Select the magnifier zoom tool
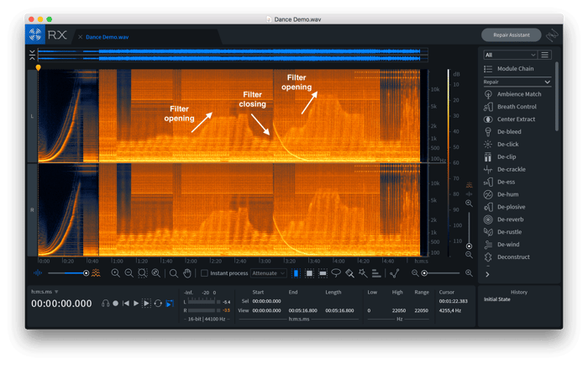Image resolution: width=588 pixels, height=365 pixels. tap(174, 273)
